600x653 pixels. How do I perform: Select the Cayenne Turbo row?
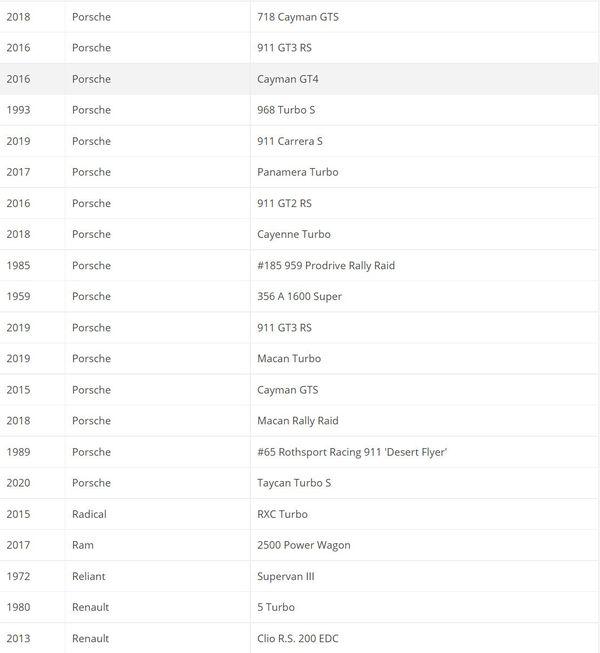click(299, 234)
